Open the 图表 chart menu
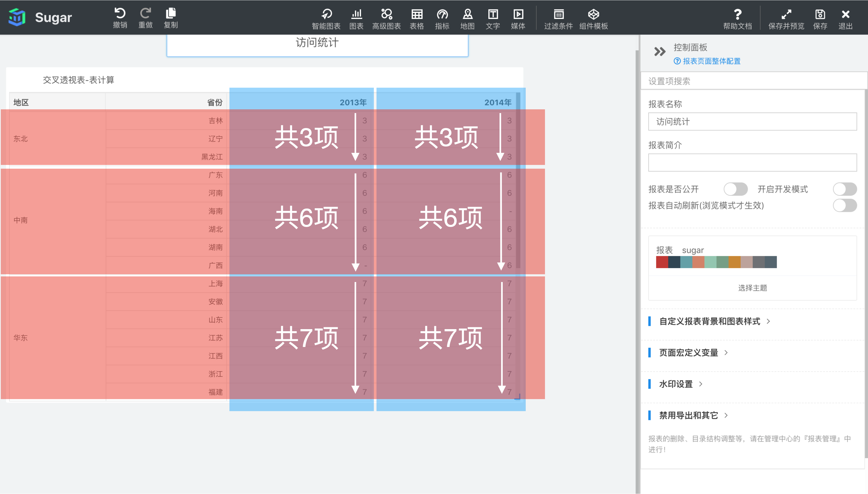868x494 pixels. (x=356, y=19)
